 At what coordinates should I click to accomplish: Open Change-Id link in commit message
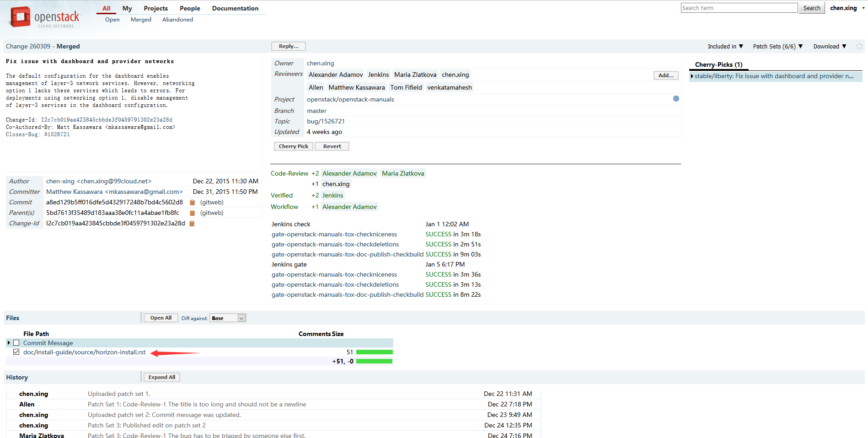coord(107,120)
